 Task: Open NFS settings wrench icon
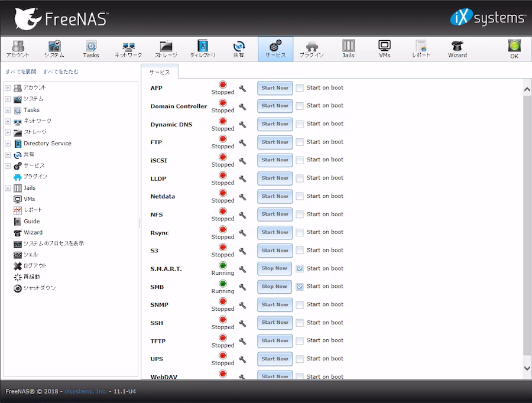[242, 215]
